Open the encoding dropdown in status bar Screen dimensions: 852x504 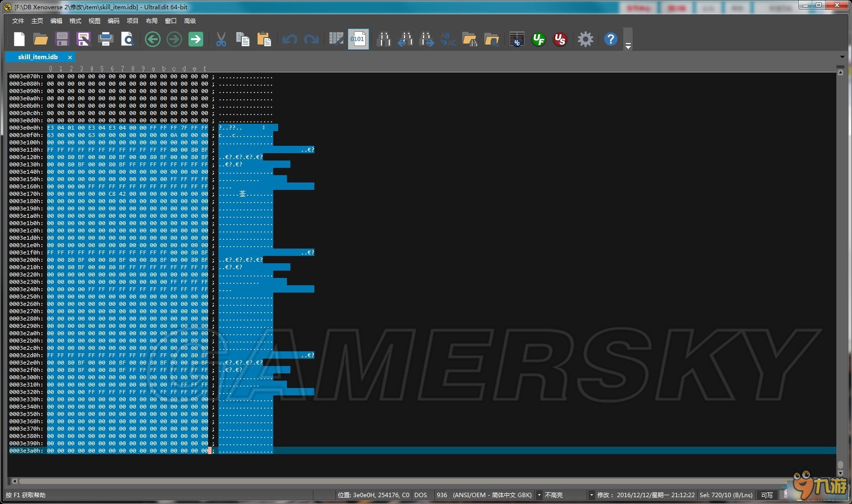tap(540, 495)
